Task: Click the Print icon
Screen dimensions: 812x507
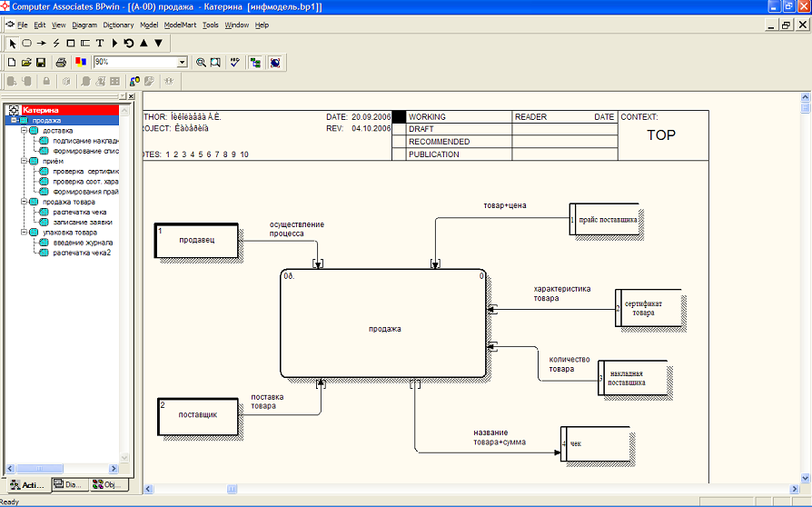Action: click(x=61, y=62)
